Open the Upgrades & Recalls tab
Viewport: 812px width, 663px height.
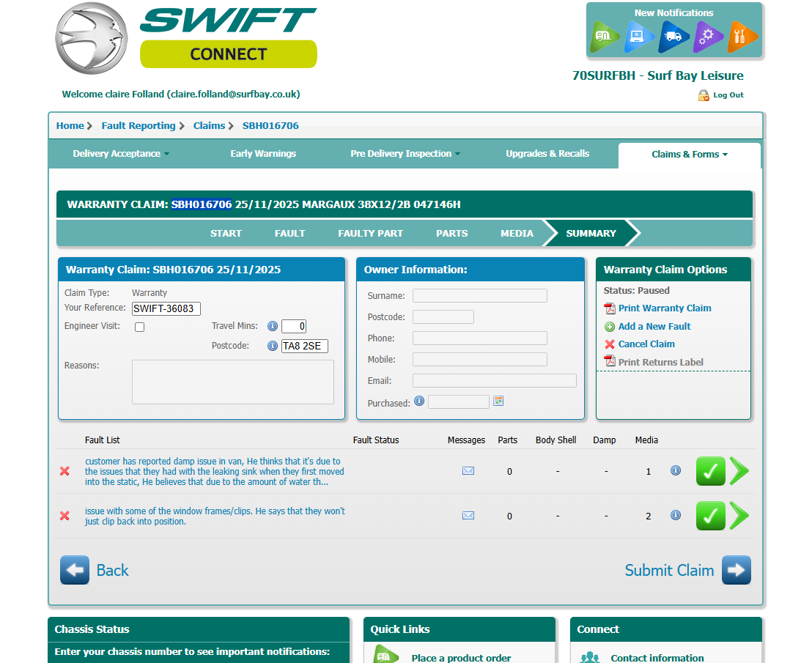pos(547,154)
